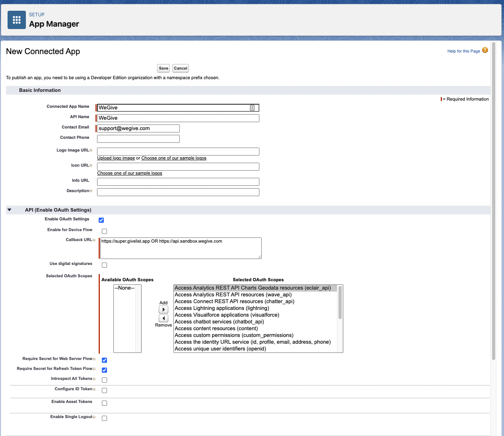Click the Remove scope arrow button
504x436 pixels.
[x=163, y=318]
